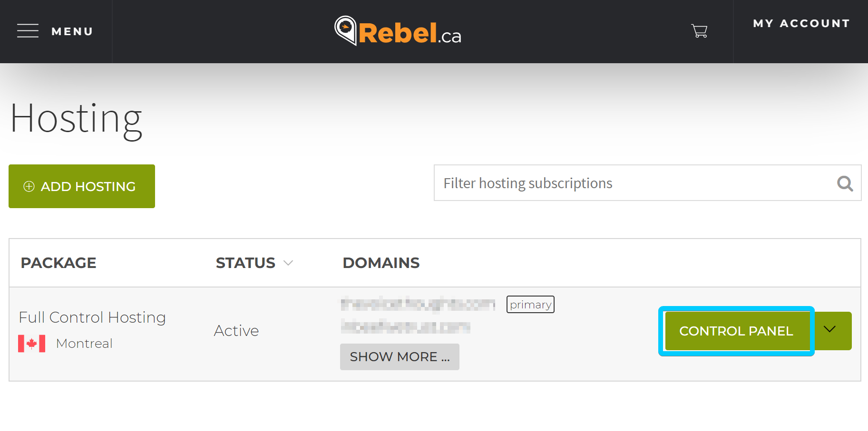Click the Rebel.ca logo
This screenshot has height=431, width=868.
(398, 31)
